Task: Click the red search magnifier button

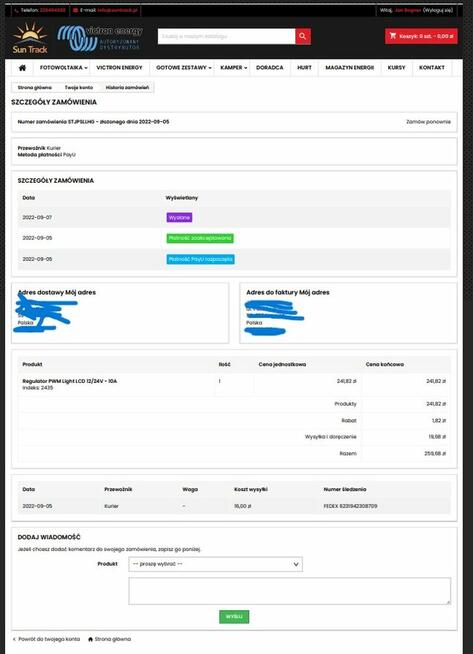Action: (303, 36)
